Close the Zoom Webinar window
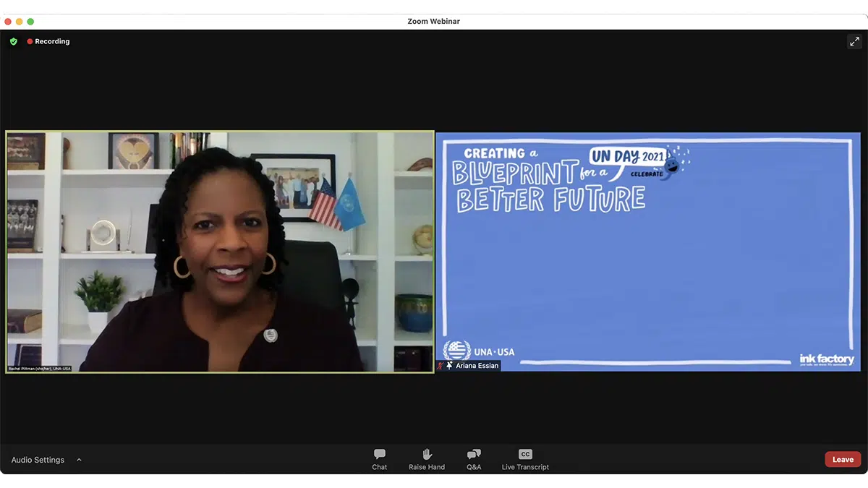The height and width of the screenshot is (488, 868). [x=8, y=22]
